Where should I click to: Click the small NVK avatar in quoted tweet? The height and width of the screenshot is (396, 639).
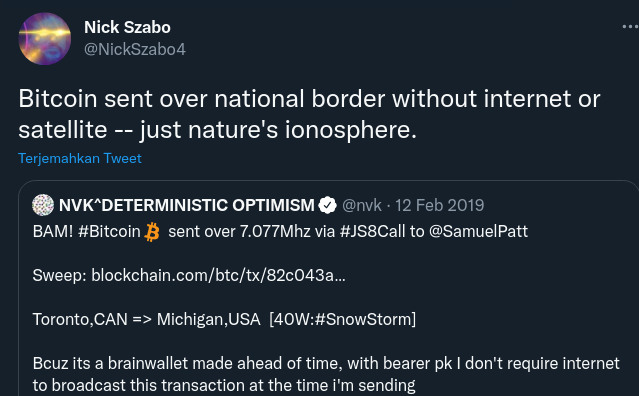(43, 205)
